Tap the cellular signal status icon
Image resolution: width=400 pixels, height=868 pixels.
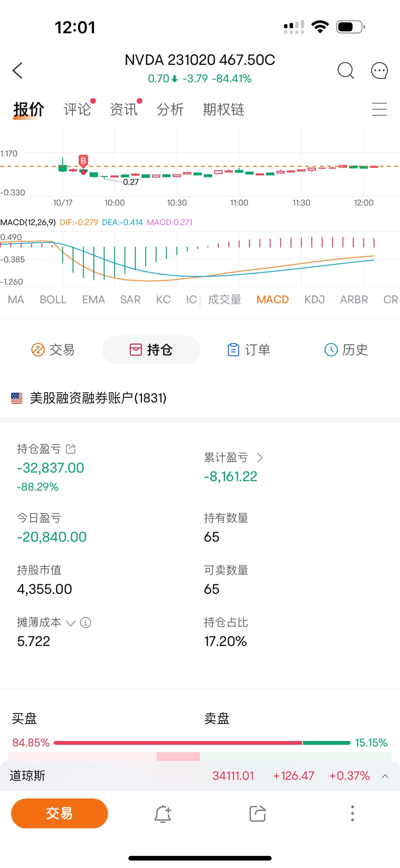[x=294, y=27]
